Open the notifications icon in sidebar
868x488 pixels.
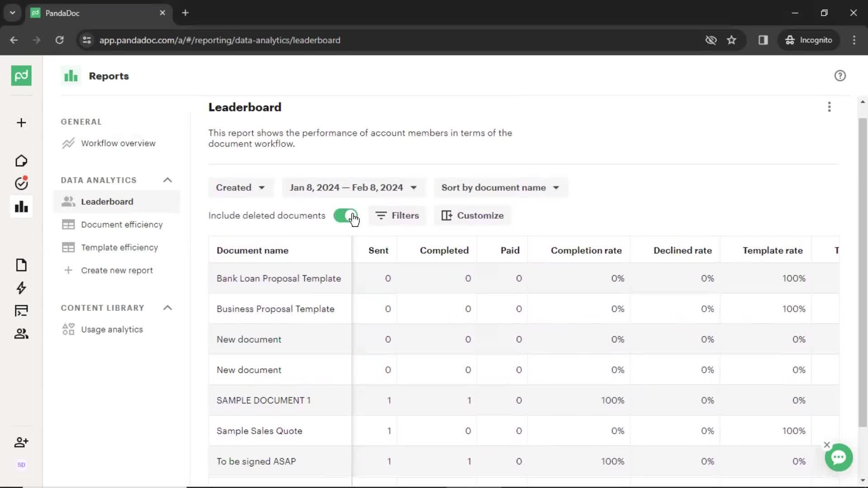pos(21,183)
